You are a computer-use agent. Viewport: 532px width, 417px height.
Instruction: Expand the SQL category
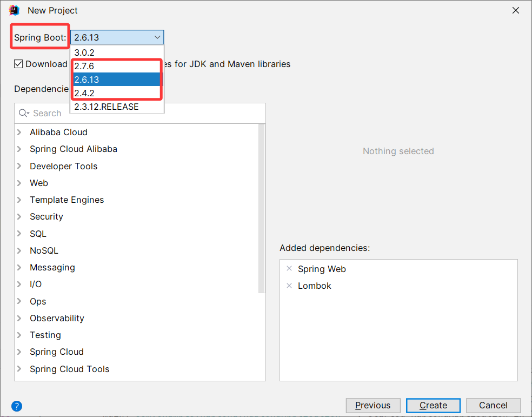click(x=19, y=234)
